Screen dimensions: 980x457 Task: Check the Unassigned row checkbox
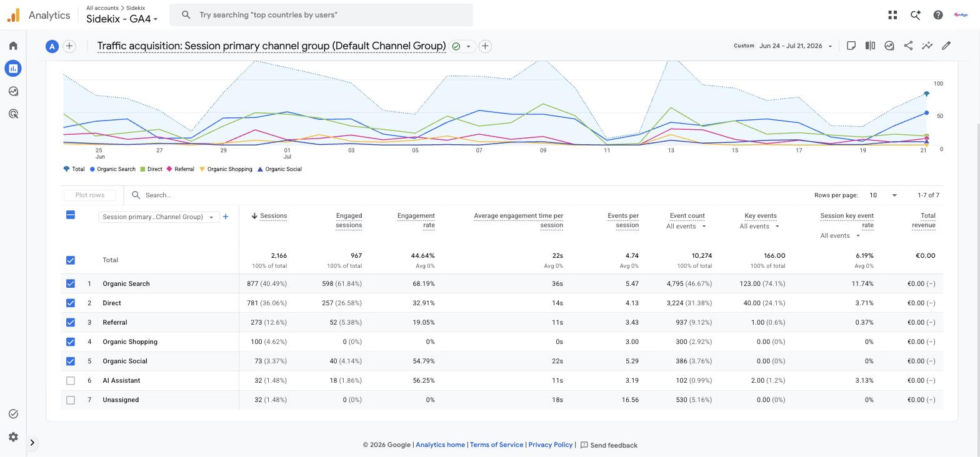tap(71, 400)
